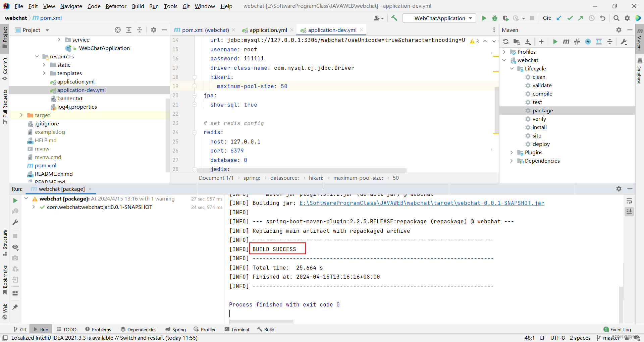Expand the templates folder
644x342 pixels.
44,73
